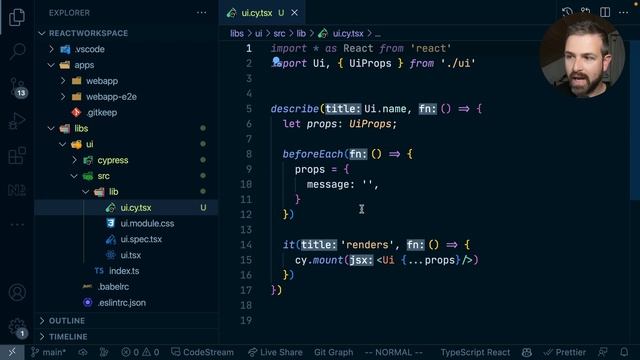Image resolution: width=640 pixels, height=360 pixels.
Task: Select ui.cy.tsx in the file tree
Action: pyautogui.click(x=127, y=207)
